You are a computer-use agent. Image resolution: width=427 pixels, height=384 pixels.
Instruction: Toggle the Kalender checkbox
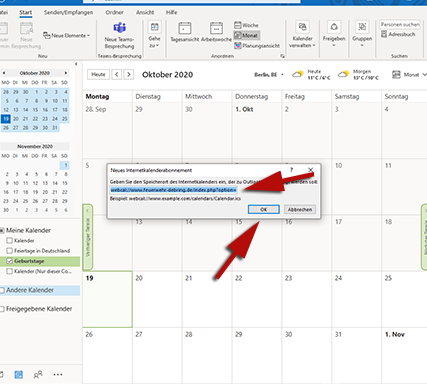(x=9, y=240)
